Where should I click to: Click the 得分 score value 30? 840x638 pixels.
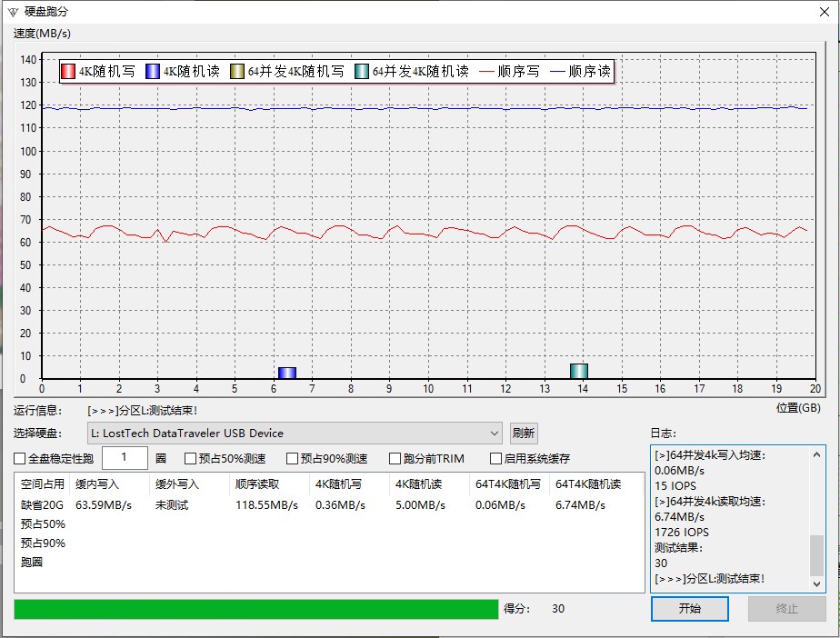click(558, 609)
